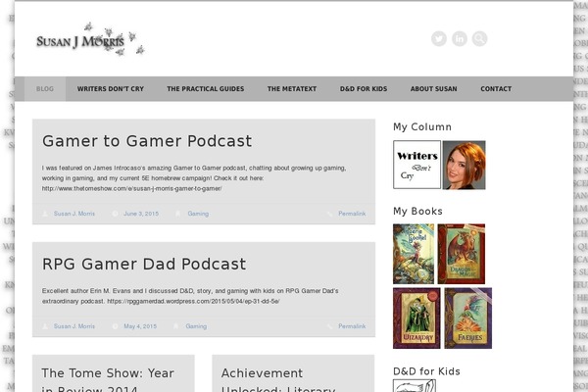This screenshot has width=588, height=392.
Task: Click category bookmark icon in the RPG Gamer Dad post footer
Action: click(x=175, y=326)
